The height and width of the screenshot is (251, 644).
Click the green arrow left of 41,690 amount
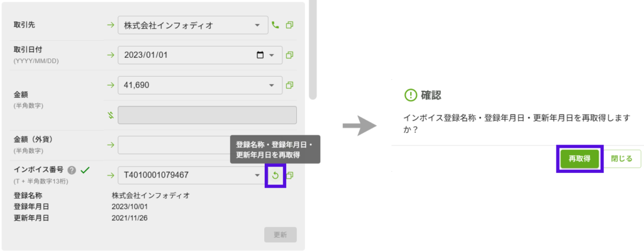click(x=110, y=85)
